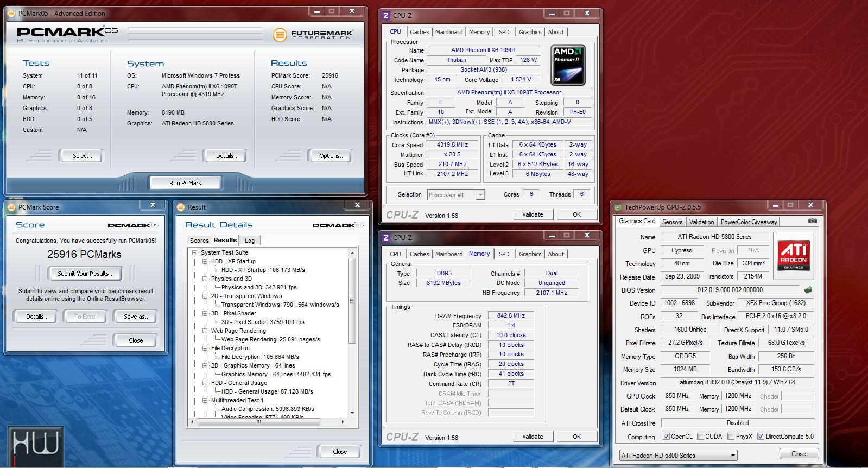Click the Result window title icon
The image size is (868, 468).
(181, 207)
